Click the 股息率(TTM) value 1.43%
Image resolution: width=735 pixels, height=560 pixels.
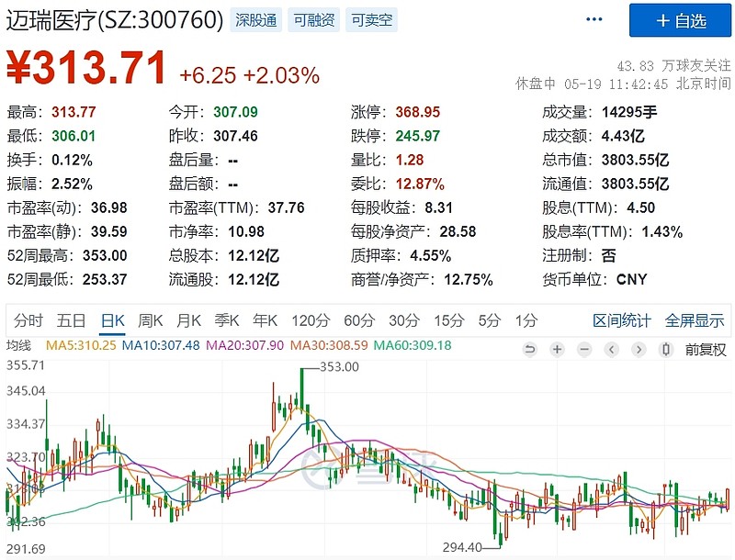pyautogui.click(x=661, y=231)
